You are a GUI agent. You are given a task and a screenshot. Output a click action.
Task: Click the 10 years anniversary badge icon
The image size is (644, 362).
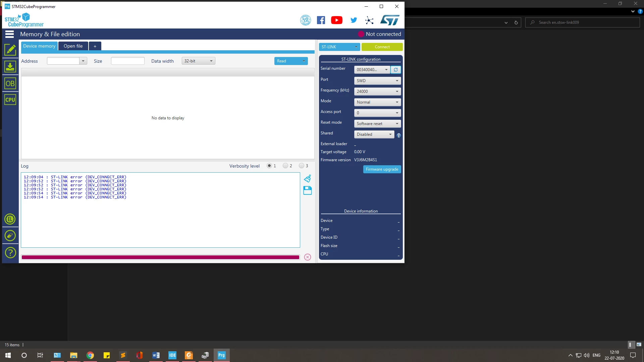305,20
